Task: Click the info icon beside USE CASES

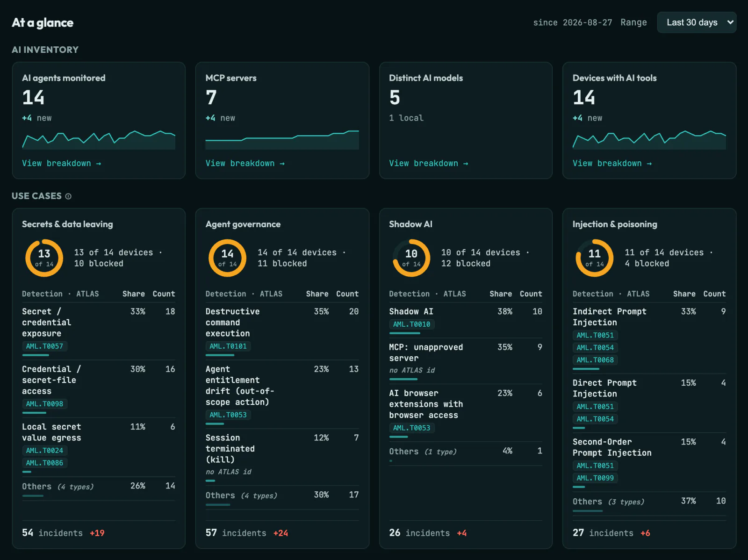Action: pyautogui.click(x=68, y=196)
